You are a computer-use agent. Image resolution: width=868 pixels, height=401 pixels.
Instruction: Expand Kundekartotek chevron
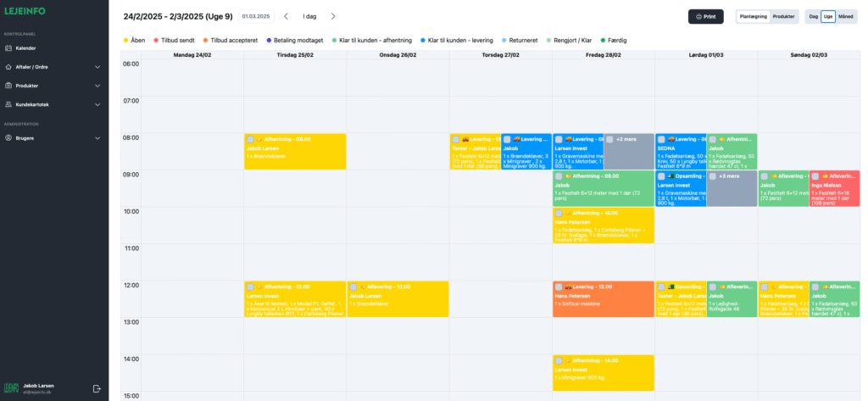click(x=97, y=104)
